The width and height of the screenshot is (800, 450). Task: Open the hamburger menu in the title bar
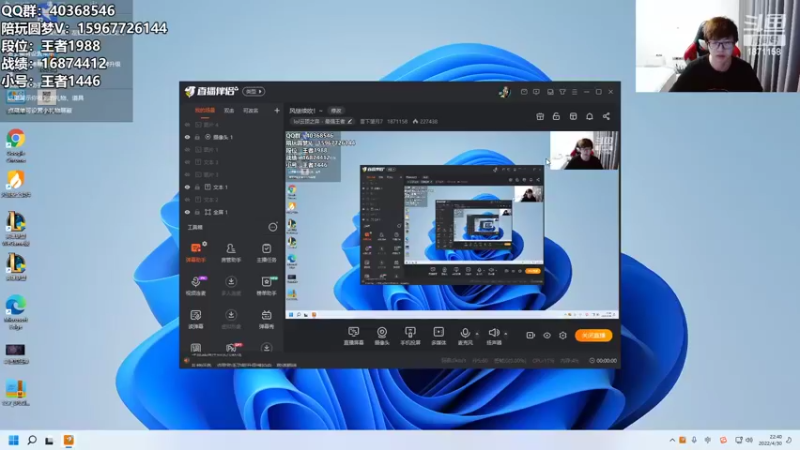pos(574,92)
